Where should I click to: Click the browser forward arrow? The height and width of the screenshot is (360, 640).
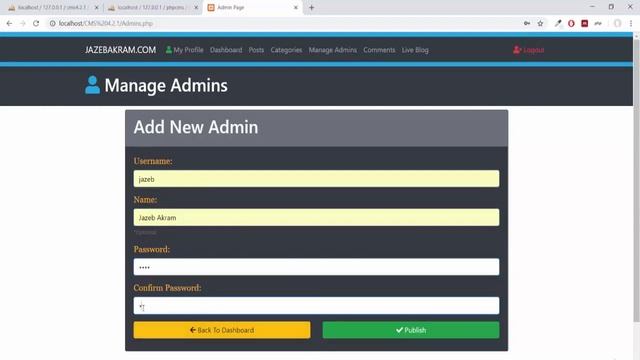[22, 24]
